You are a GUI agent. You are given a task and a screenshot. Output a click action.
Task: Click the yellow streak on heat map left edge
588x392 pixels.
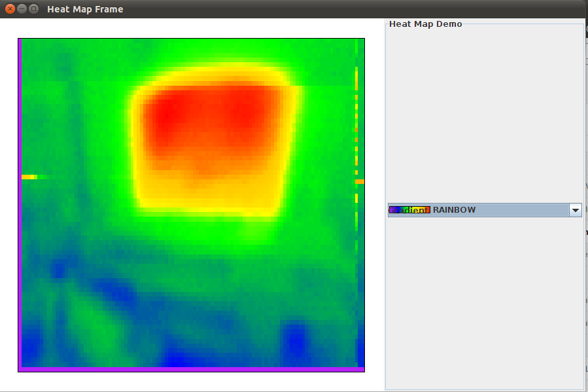click(x=29, y=177)
